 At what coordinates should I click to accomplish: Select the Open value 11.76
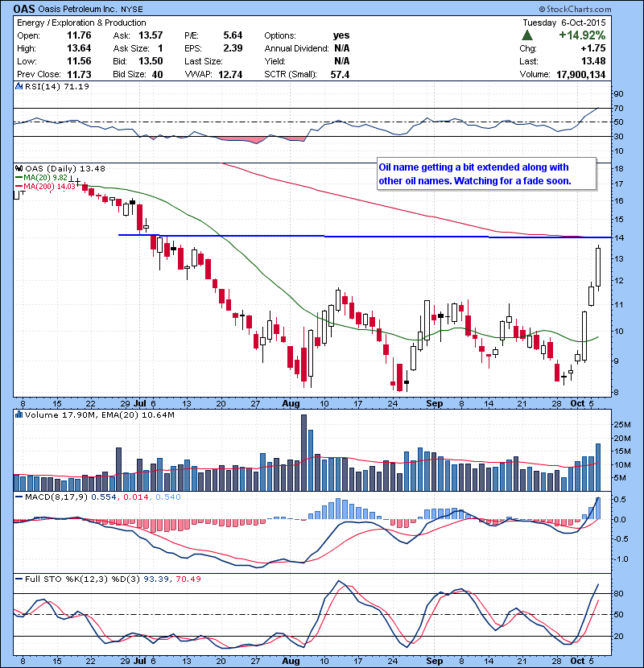pos(79,35)
